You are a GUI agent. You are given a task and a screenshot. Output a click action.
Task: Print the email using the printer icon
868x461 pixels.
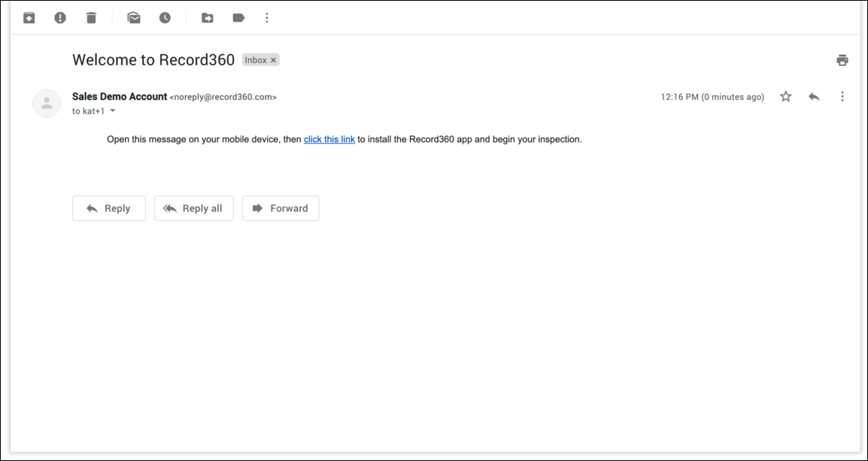coord(842,60)
